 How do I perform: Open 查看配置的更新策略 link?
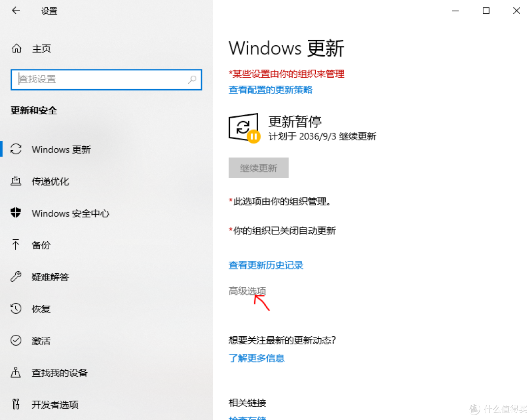click(270, 90)
